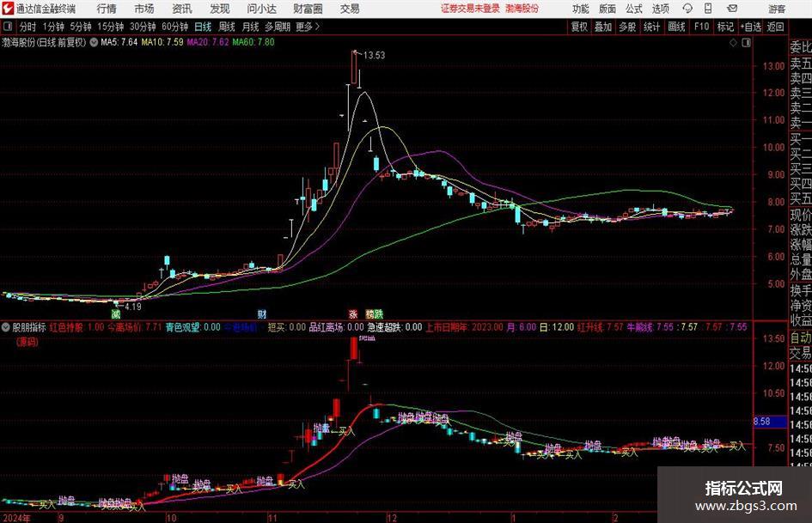812x523 pixels.
Task: Click the 13.53 high price label
Action: click(374, 55)
